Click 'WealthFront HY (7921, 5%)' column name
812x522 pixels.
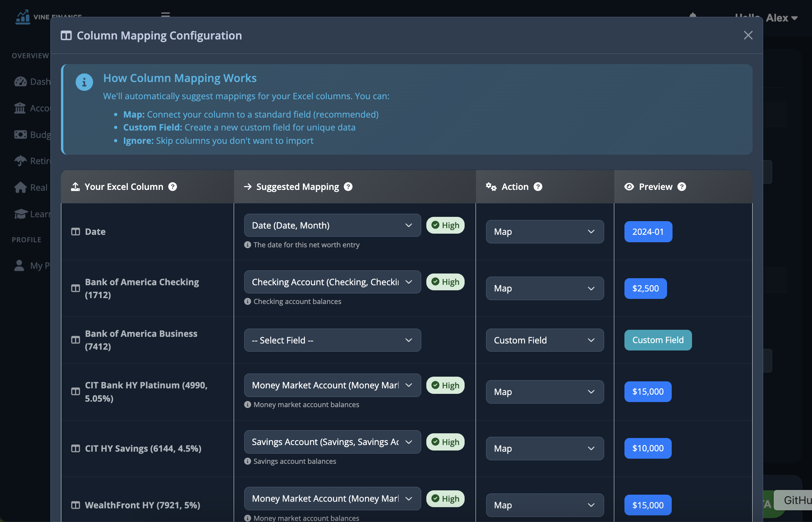(143, 505)
